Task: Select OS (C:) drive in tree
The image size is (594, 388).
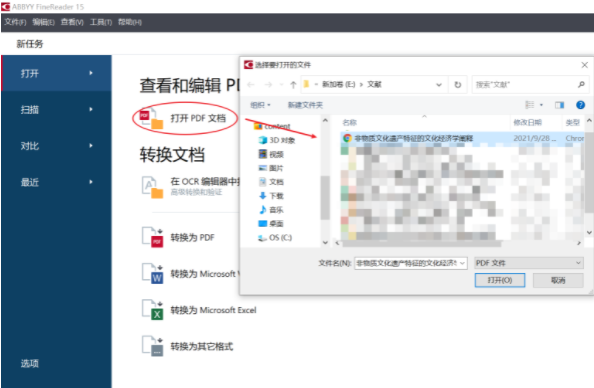Action: pyautogui.click(x=275, y=238)
